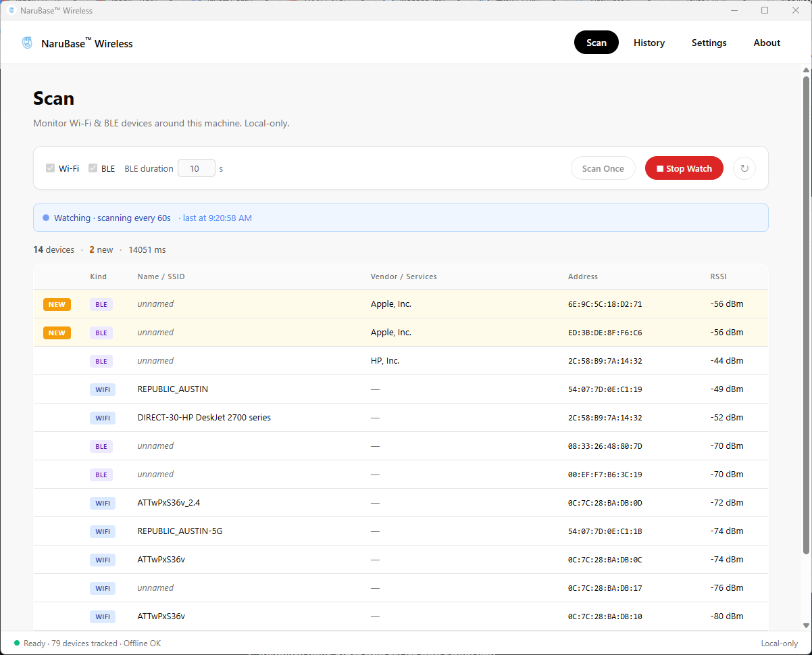Click the -44 dBm RSSI value
812x655 pixels.
727,361
